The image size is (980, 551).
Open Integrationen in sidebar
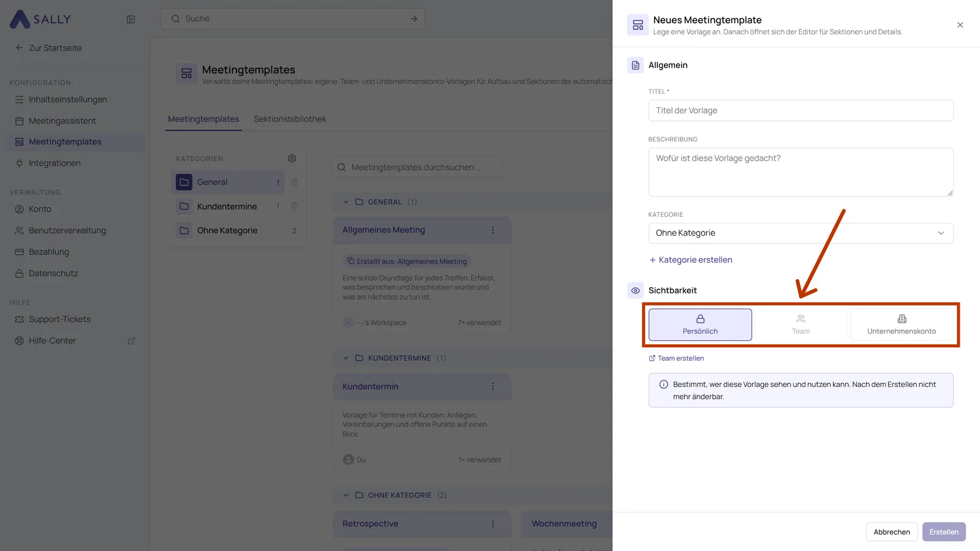point(75,163)
